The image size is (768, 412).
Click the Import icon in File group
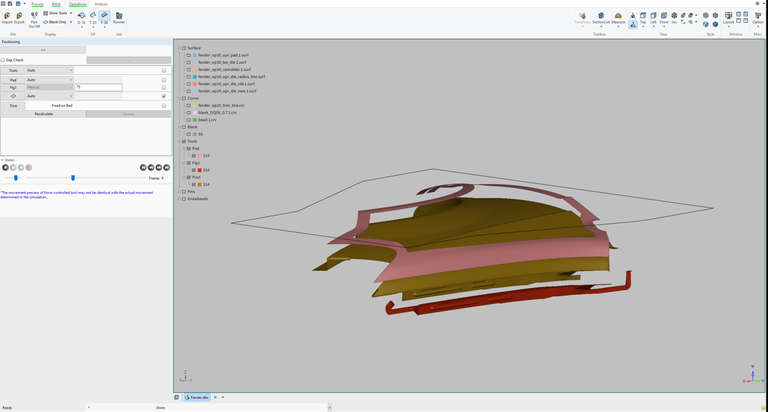[x=6, y=16]
